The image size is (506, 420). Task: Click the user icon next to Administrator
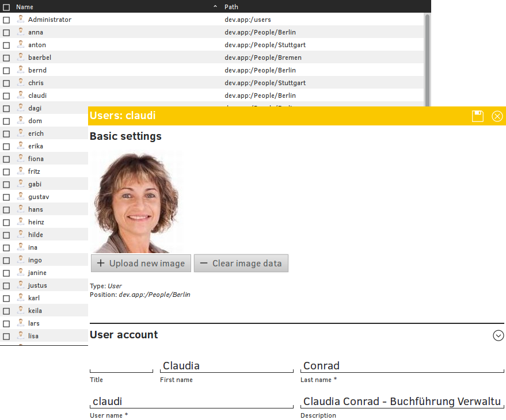point(21,20)
